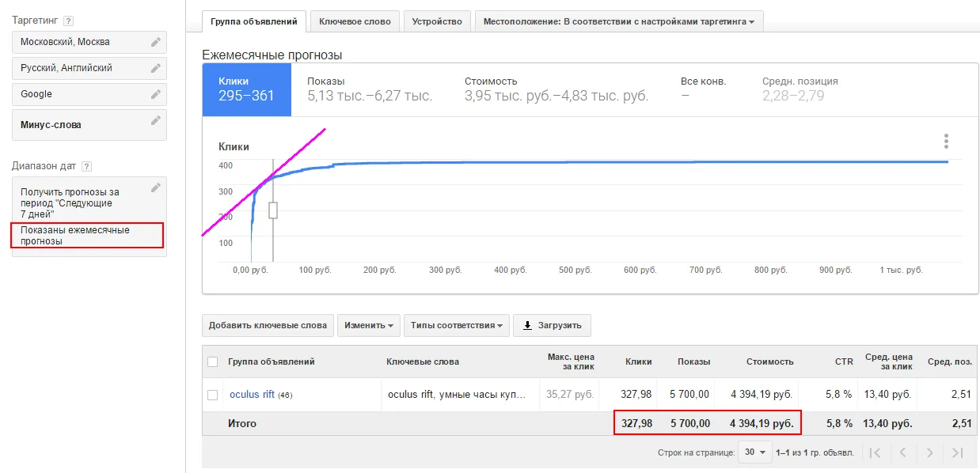Click the download icon on Загрузить button
This screenshot has height=473, width=980.
click(526, 324)
